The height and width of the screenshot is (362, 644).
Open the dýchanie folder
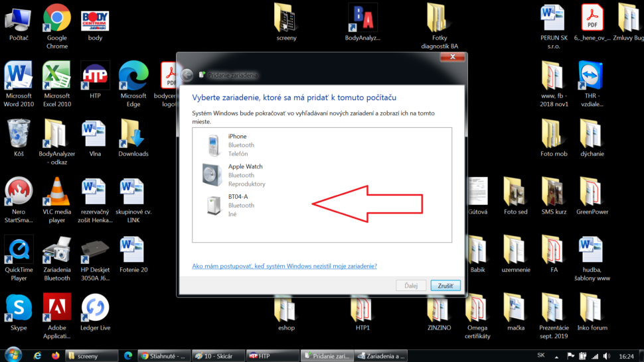click(592, 138)
